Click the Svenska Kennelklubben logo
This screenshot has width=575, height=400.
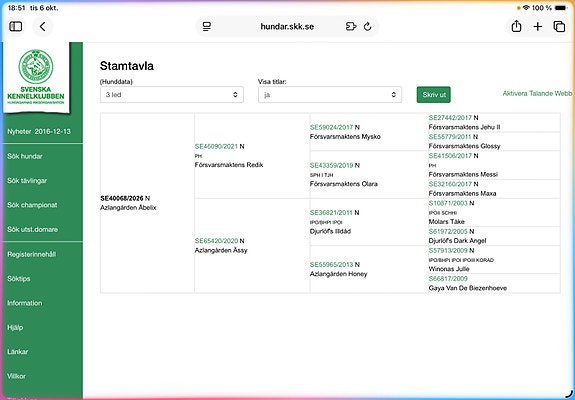(x=36, y=77)
